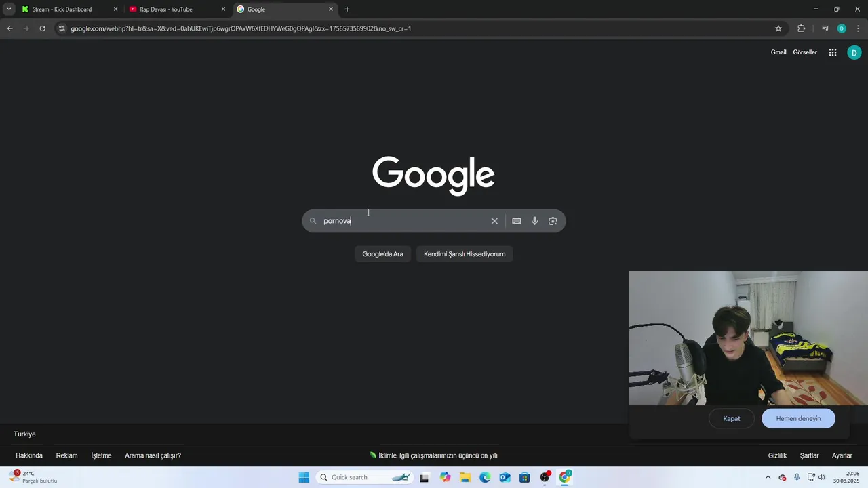The width and height of the screenshot is (868, 488).
Task: Click the magnifier icon in search box
Action: 313,221
